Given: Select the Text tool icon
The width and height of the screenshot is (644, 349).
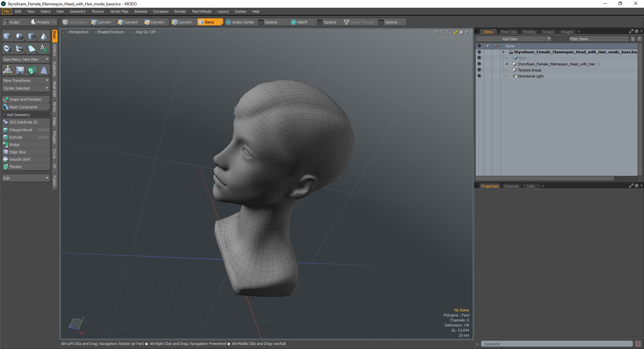Looking at the screenshot, I should click(44, 49).
